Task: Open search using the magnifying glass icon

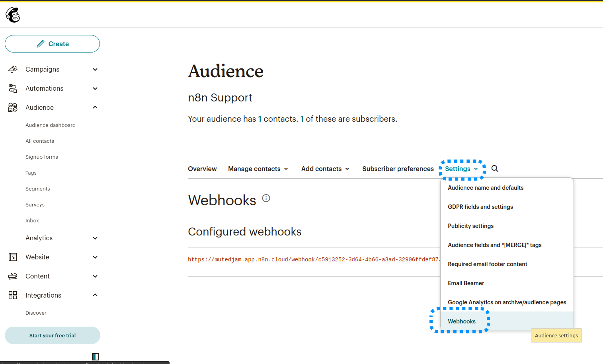Action: [495, 169]
